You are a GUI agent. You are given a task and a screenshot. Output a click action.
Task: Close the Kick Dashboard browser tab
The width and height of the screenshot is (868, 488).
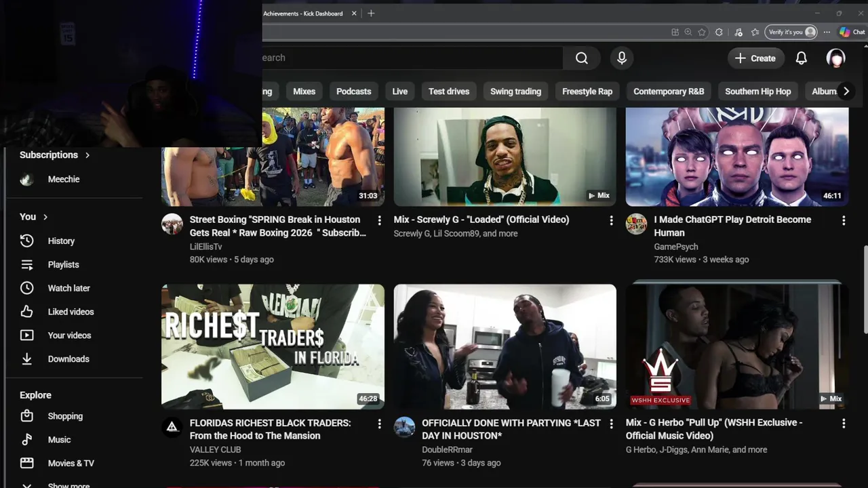354,14
